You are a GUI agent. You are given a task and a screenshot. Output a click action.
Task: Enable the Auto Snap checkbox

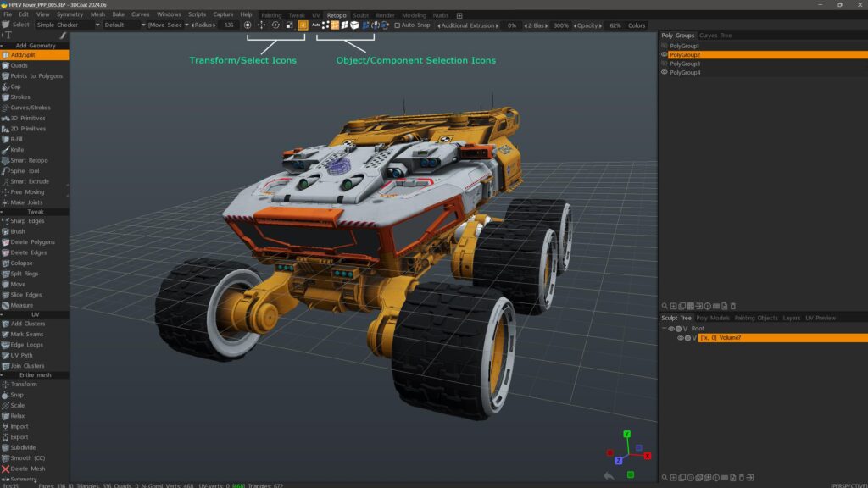[x=398, y=25]
